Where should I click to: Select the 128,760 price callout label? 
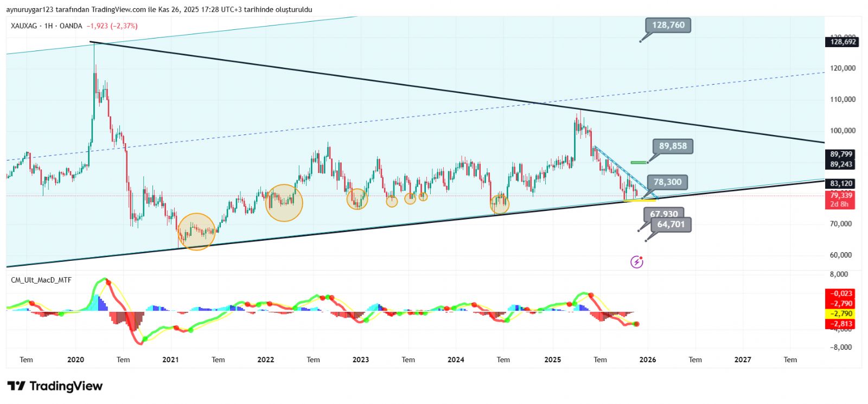point(668,25)
